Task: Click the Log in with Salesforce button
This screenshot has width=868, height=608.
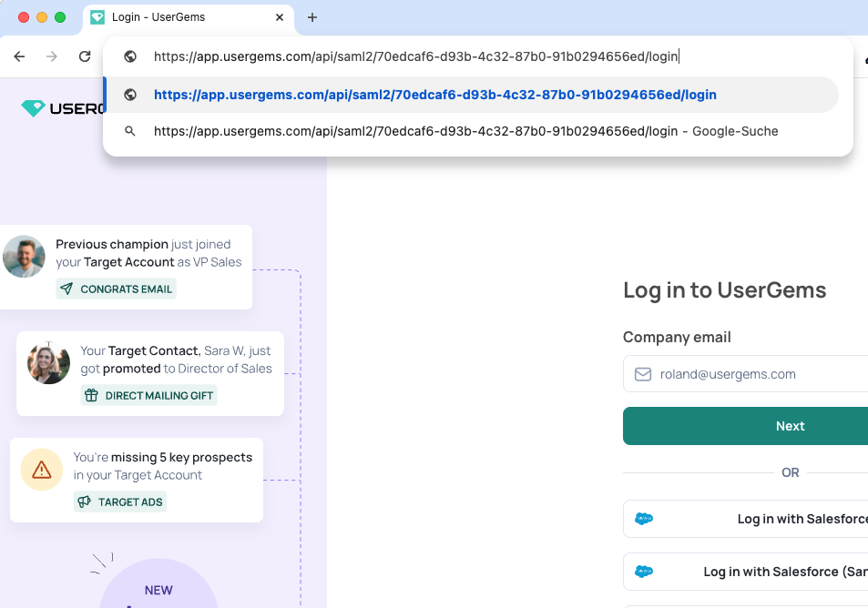Action: 745,519
